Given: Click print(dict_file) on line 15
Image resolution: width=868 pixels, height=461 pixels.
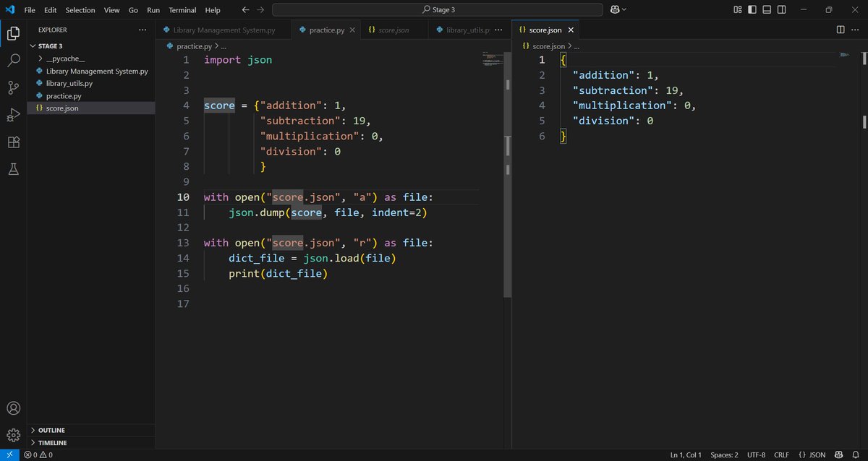Looking at the screenshot, I should [x=278, y=273].
